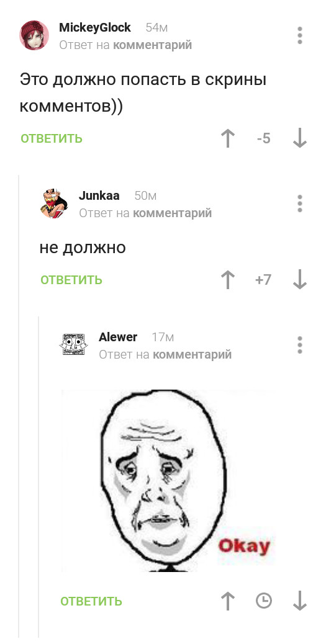
Task: Reply to MickeyGlock's comment via ОТВЕТИТЬ
Action: click(x=52, y=139)
